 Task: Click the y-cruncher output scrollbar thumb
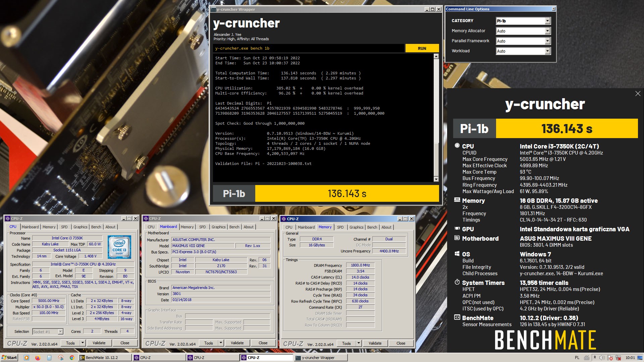[x=436, y=159]
